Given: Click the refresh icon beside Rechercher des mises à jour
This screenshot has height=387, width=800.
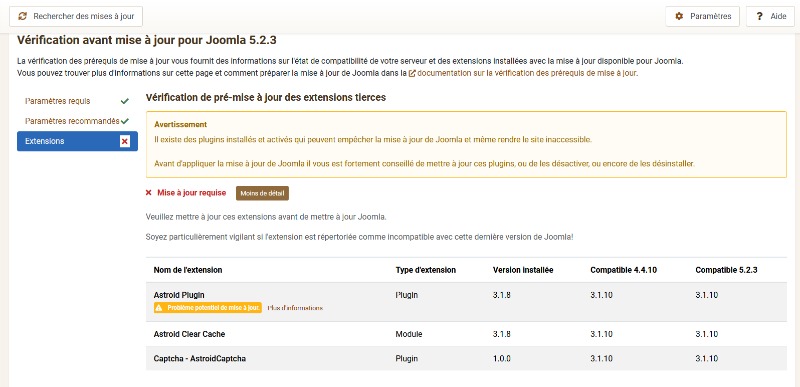Looking at the screenshot, I should 22,16.
